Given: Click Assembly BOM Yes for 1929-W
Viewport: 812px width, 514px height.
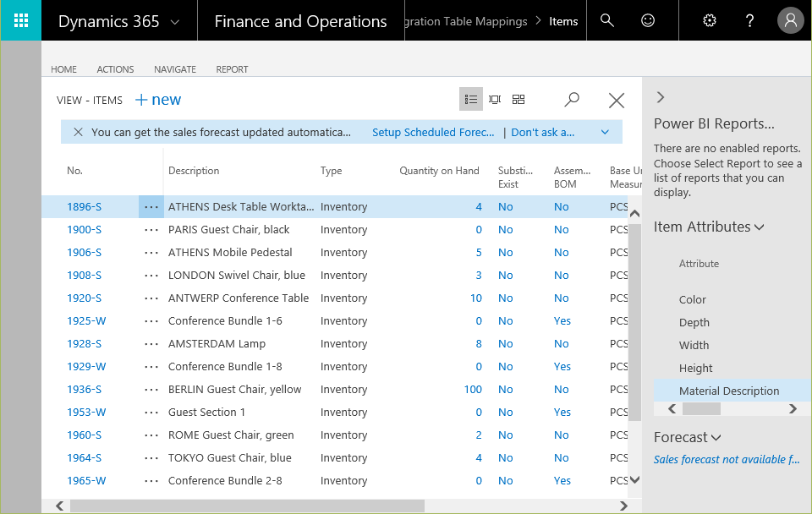Looking at the screenshot, I should (562, 366).
